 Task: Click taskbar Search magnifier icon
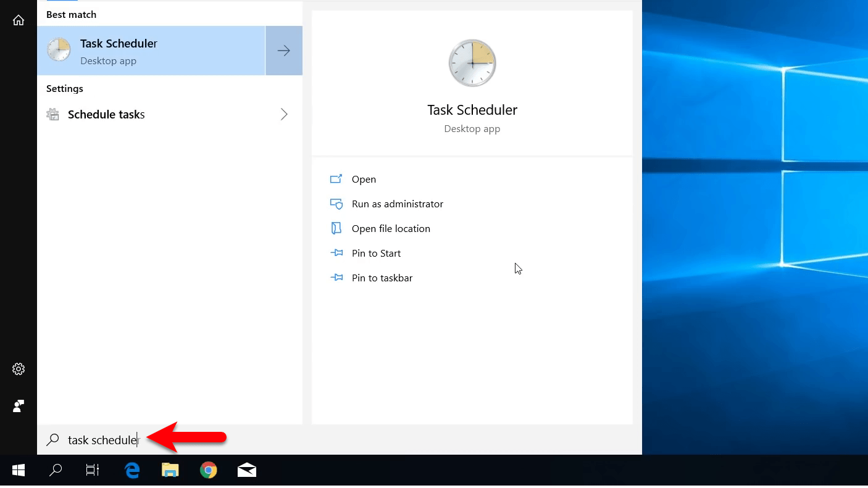coord(56,471)
